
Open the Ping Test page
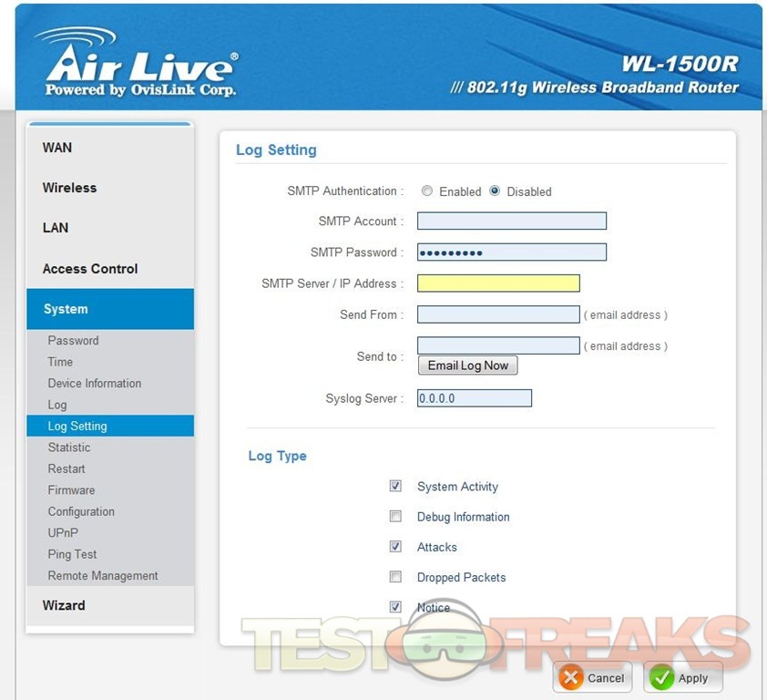tap(72, 554)
